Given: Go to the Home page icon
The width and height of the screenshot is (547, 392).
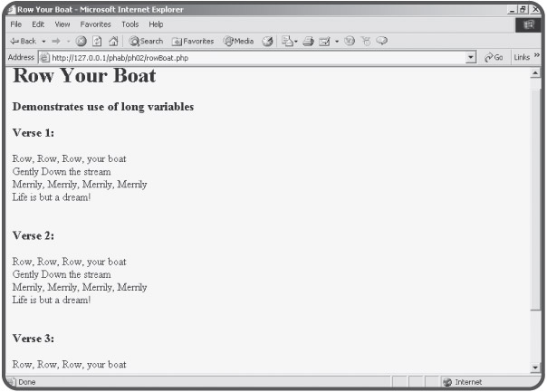Looking at the screenshot, I should coord(112,42).
